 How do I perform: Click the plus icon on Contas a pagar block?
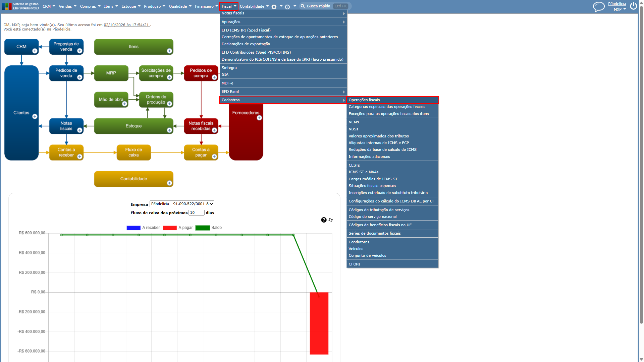coord(214,157)
